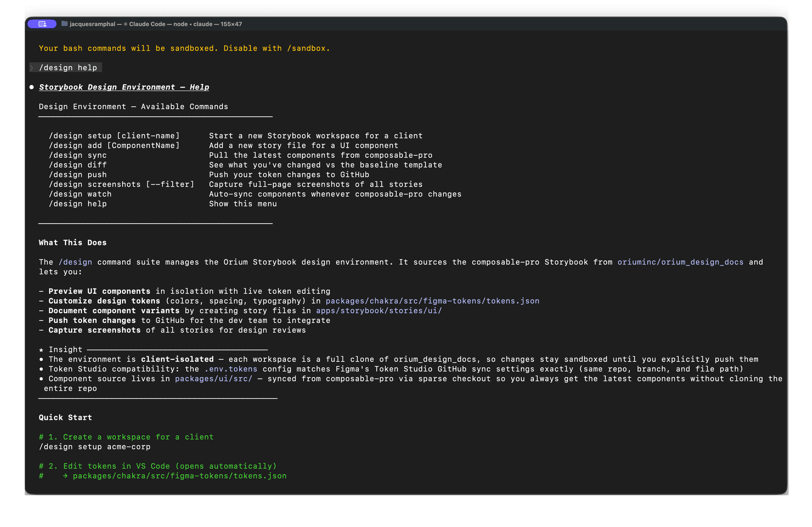The width and height of the screenshot is (812, 527).
Task: Open the apps/storybook/stories/ui/ path
Action: pos(379,311)
